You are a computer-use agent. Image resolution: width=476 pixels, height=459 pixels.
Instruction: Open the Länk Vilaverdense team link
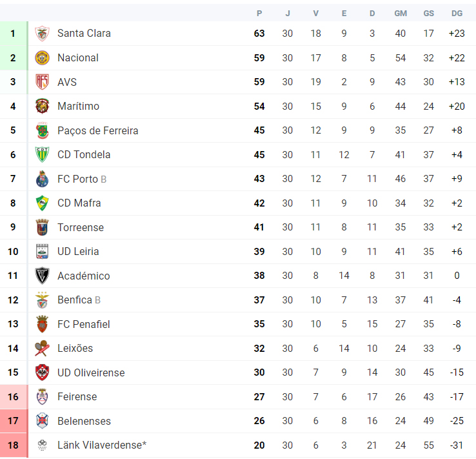coord(102,445)
